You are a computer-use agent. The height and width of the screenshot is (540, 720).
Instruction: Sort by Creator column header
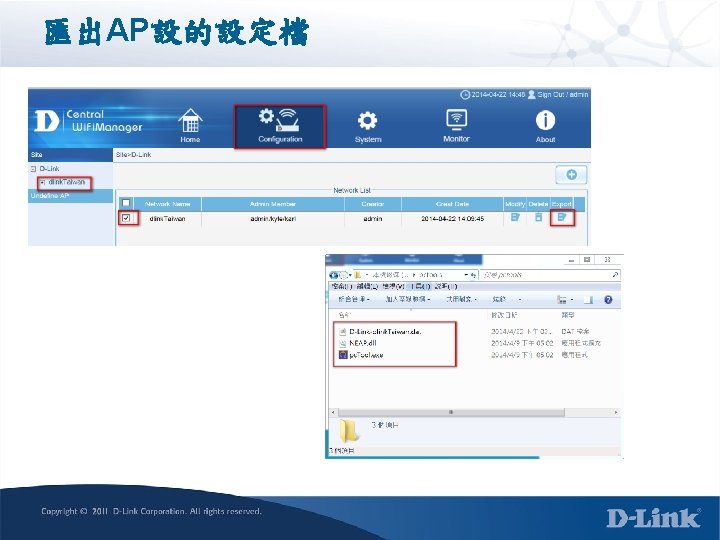pyautogui.click(x=372, y=204)
